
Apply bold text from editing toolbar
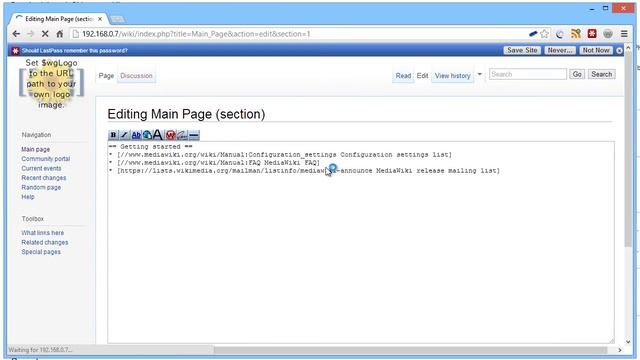(113, 135)
